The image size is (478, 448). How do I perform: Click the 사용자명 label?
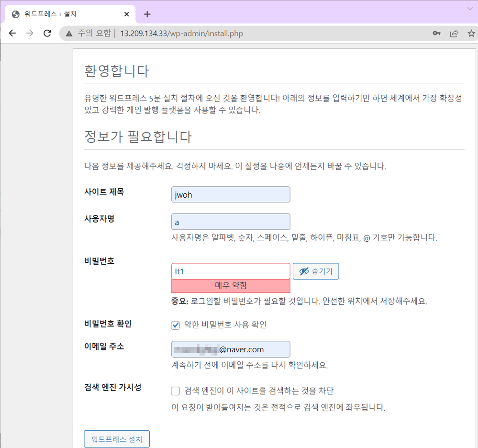(99, 219)
